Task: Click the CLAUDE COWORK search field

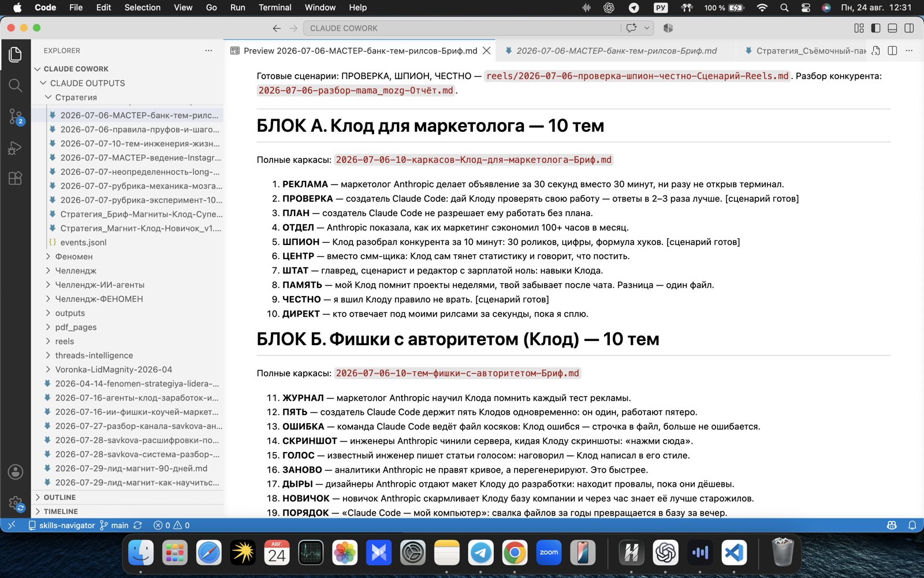Action: (462, 28)
